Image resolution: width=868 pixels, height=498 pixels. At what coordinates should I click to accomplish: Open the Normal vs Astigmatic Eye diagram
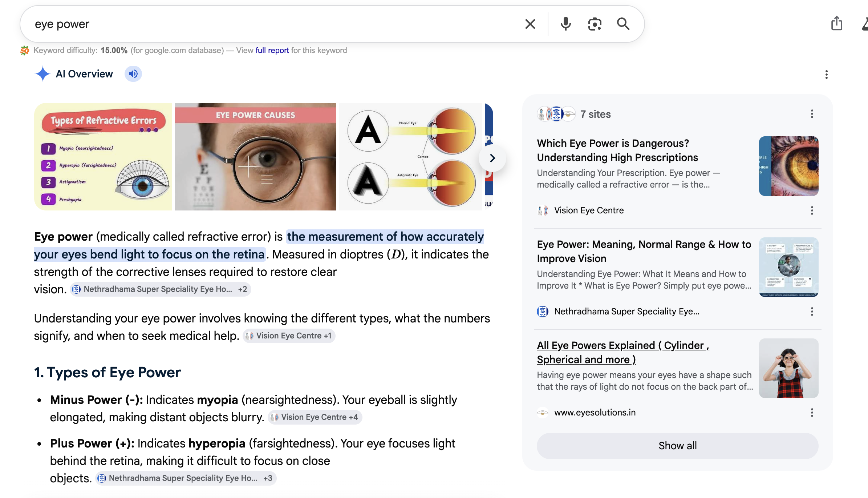click(411, 157)
